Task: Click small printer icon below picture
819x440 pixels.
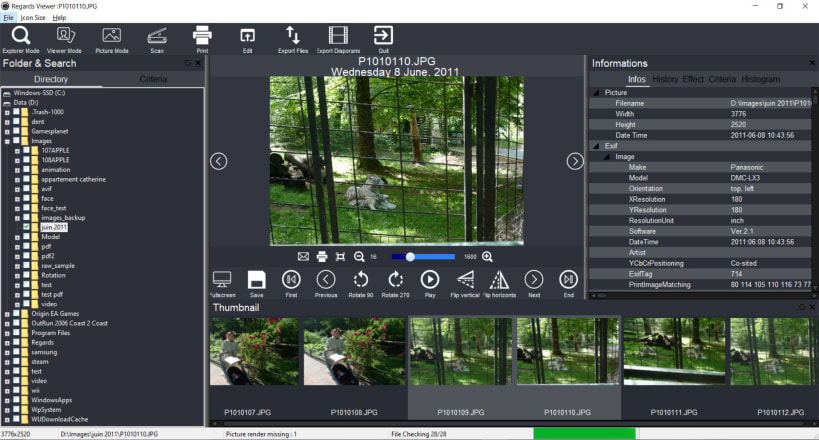Action: pyautogui.click(x=322, y=257)
